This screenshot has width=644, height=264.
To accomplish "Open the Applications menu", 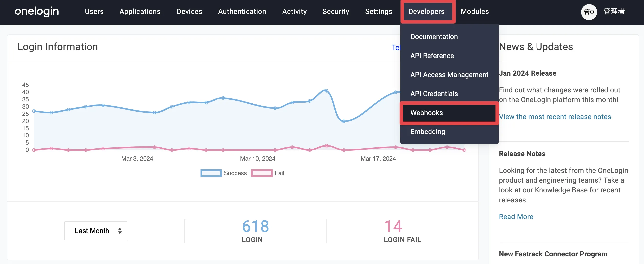I will pyautogui.click(x=140, y=11).
